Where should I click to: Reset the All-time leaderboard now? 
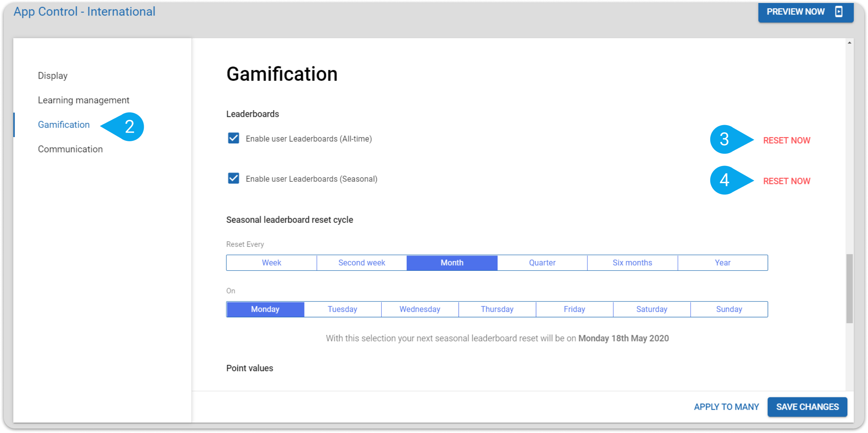(786, 140)
